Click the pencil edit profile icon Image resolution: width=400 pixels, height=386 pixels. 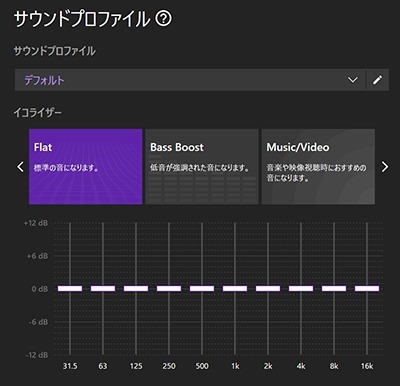pyautogui.click(x=377, y=80)
